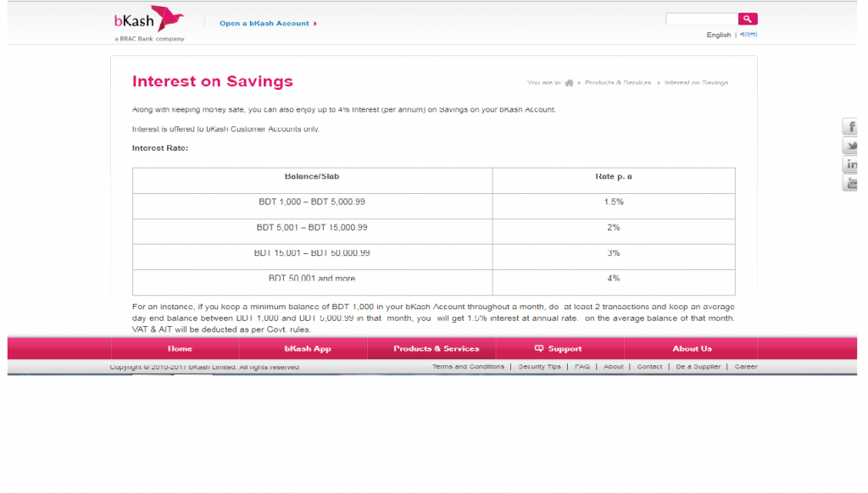The image size is (868, 493).
Task: Click Interest on Savings breadcrumb
Action: (697, 83)
